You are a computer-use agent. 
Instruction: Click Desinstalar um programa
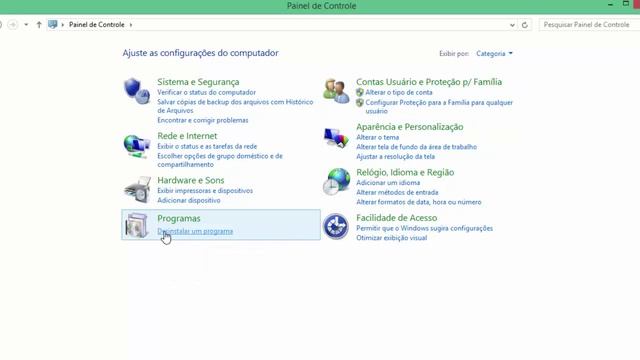coord(195,231)
